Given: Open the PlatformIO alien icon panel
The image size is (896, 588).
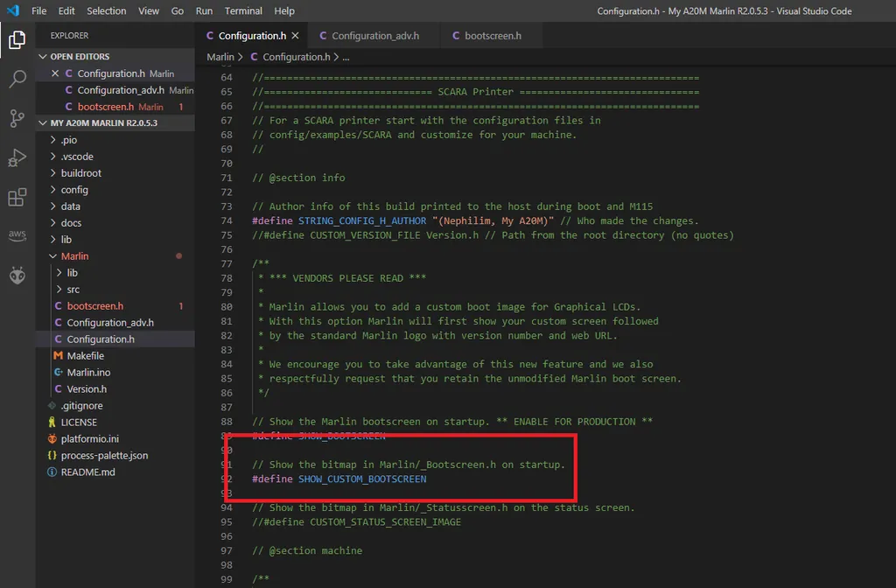Looking at the screenshot, I should coord(17,276).
